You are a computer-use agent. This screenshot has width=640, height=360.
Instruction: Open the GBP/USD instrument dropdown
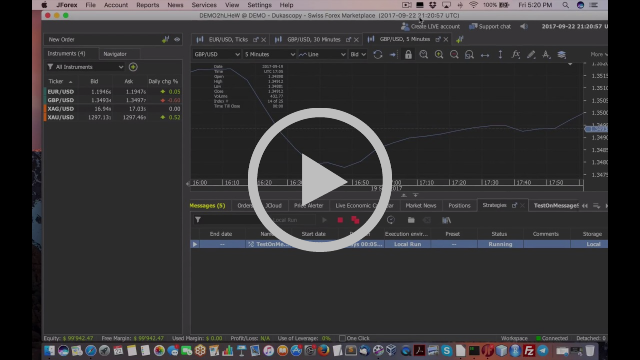216,54
